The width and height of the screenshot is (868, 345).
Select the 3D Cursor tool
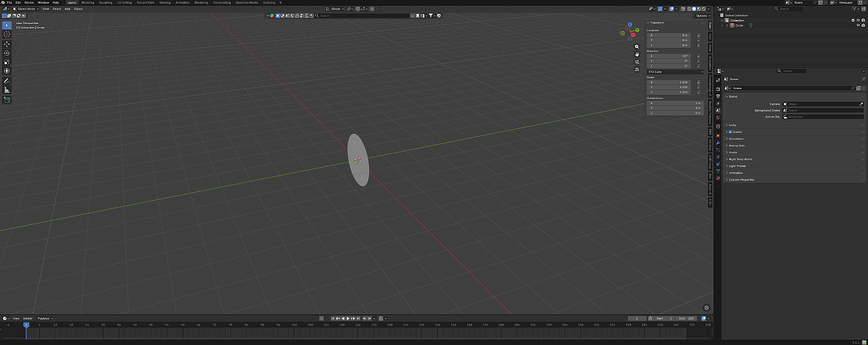tap(7, 34)
